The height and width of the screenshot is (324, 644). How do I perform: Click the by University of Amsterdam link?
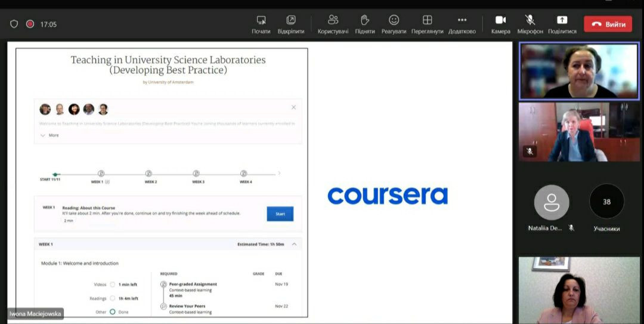pos(168,82)
